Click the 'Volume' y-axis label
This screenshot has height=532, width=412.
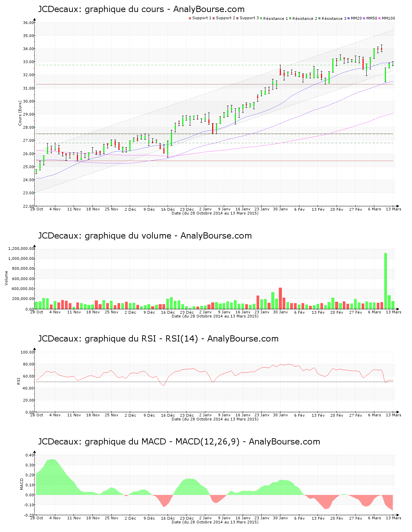point(6,278)
